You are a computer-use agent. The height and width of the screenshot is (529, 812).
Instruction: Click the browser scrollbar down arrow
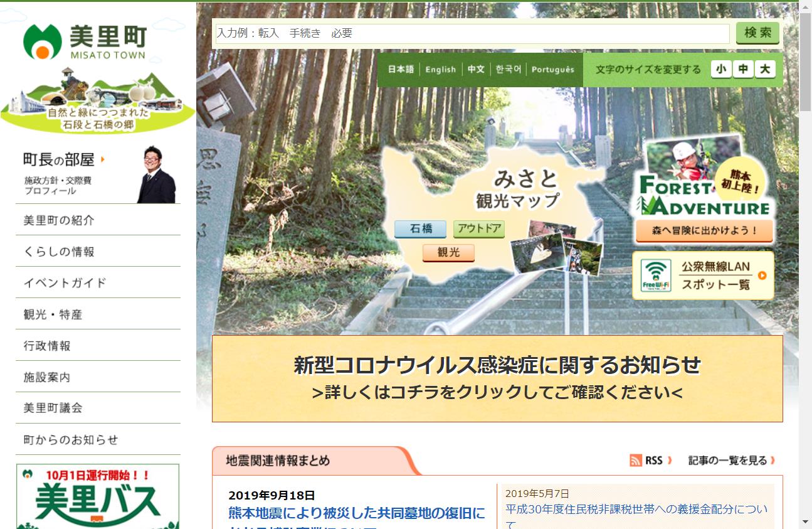805,522
